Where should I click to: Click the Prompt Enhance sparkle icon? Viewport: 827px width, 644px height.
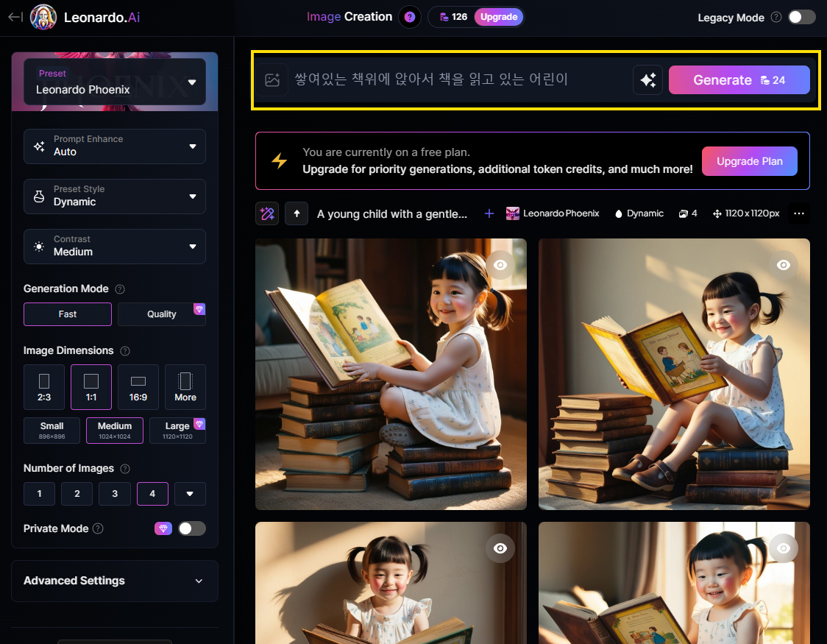[39, 146]
